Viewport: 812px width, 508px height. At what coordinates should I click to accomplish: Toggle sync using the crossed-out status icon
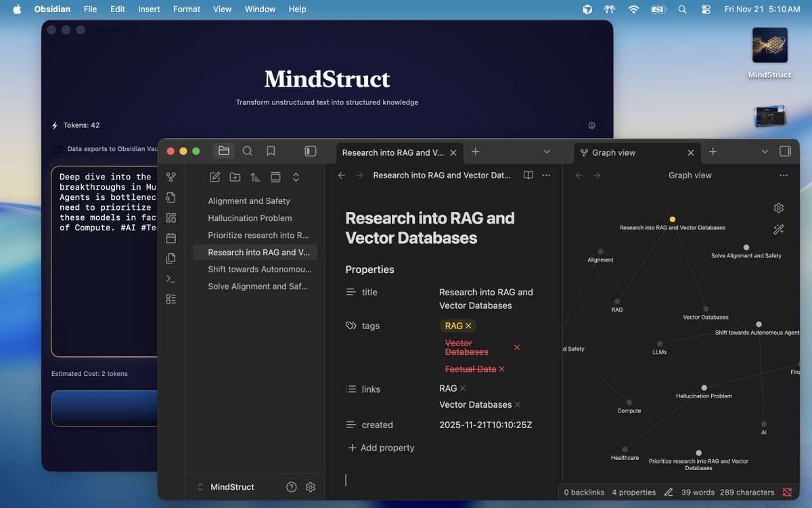tap(787, 492)
